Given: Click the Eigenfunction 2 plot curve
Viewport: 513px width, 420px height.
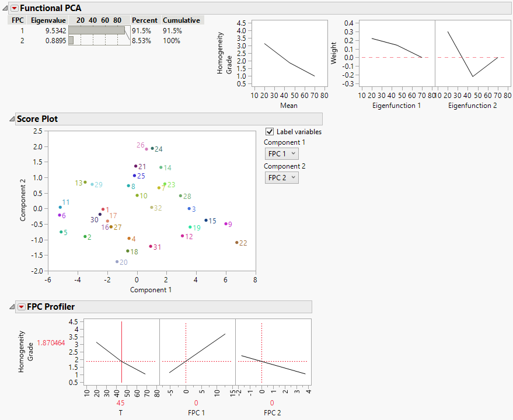Looking at the screenshot, I should pos(472,76).
